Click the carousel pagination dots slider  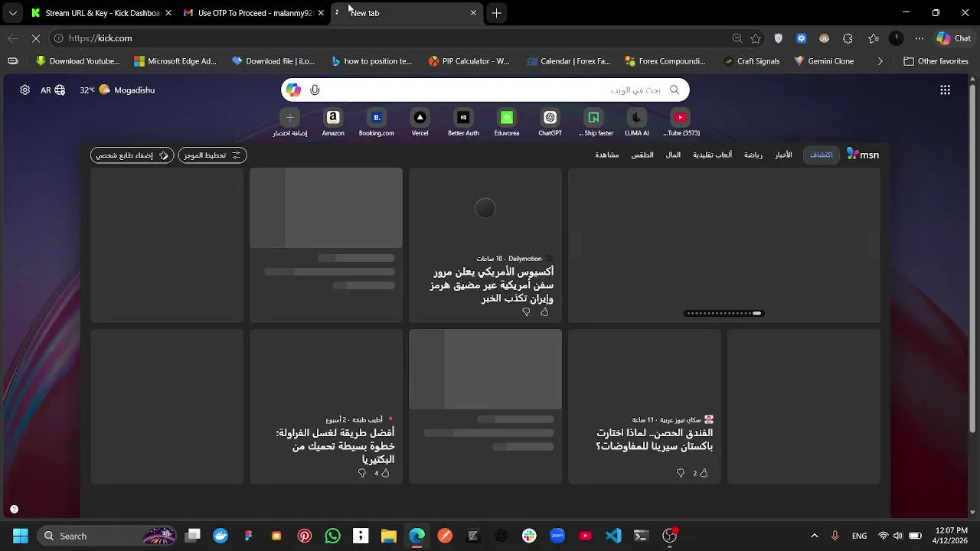point(724,313)
